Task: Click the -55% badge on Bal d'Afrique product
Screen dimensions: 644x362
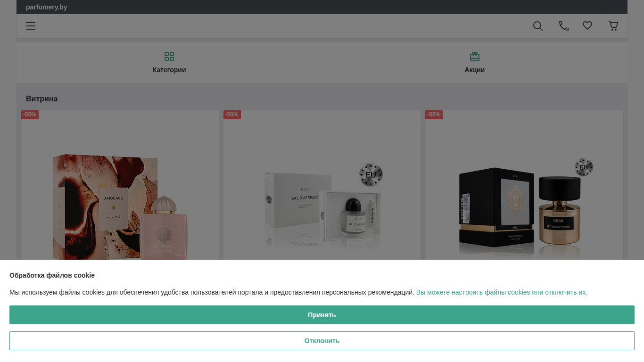Action: 232,115
